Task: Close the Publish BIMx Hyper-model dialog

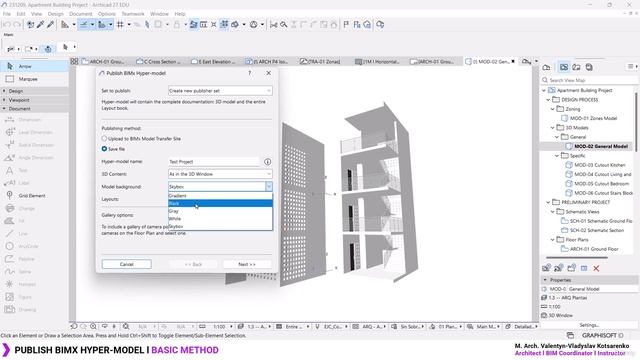Action: [269, 73]
